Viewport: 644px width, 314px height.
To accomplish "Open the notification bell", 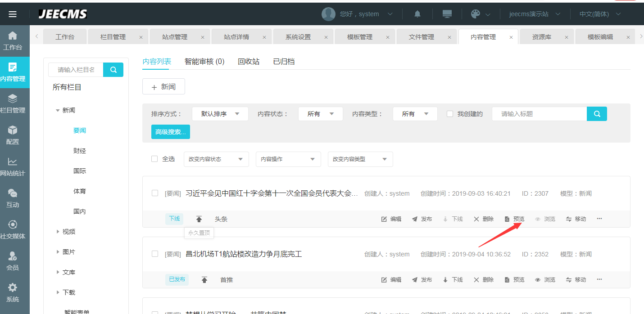I will pos(417,14).
